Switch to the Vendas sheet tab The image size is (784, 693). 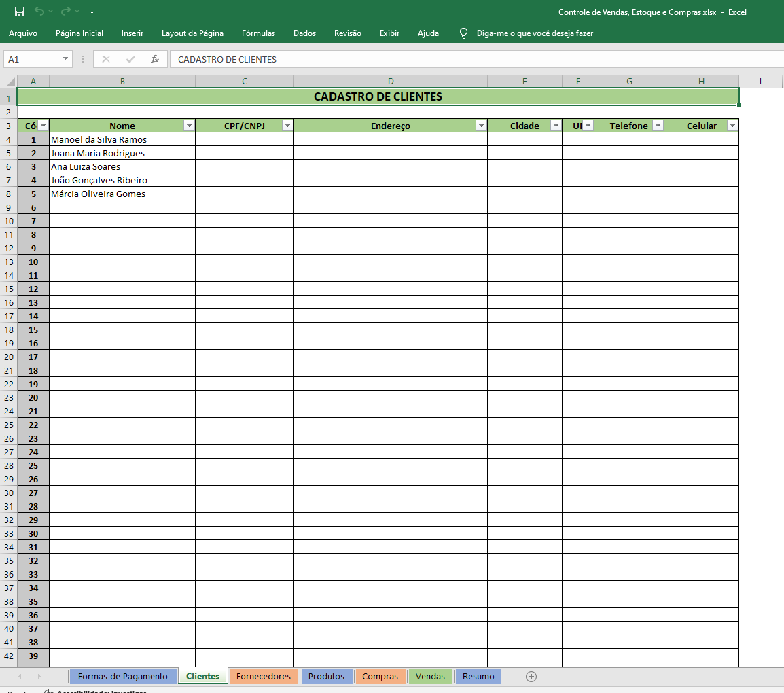click(x=430, y=676)
